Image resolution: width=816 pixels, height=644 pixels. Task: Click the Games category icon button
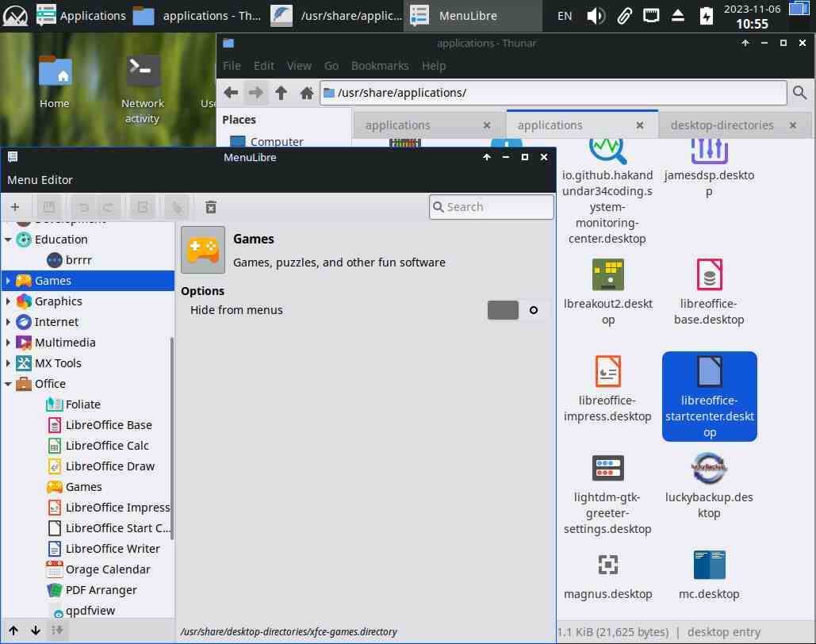(203, 250)
